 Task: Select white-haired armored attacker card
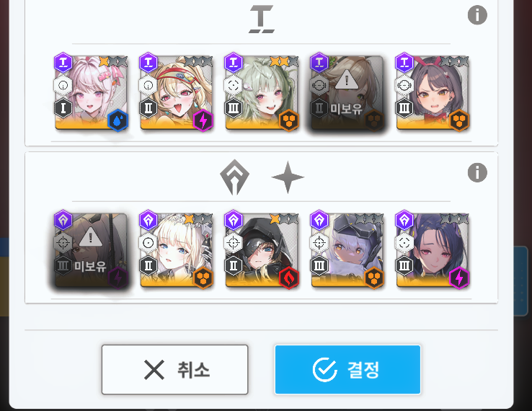point(347,250)
